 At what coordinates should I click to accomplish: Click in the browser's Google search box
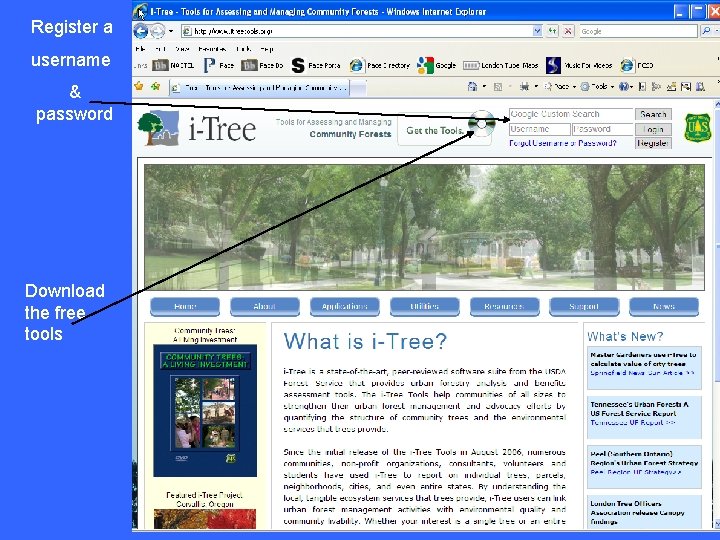638,31
